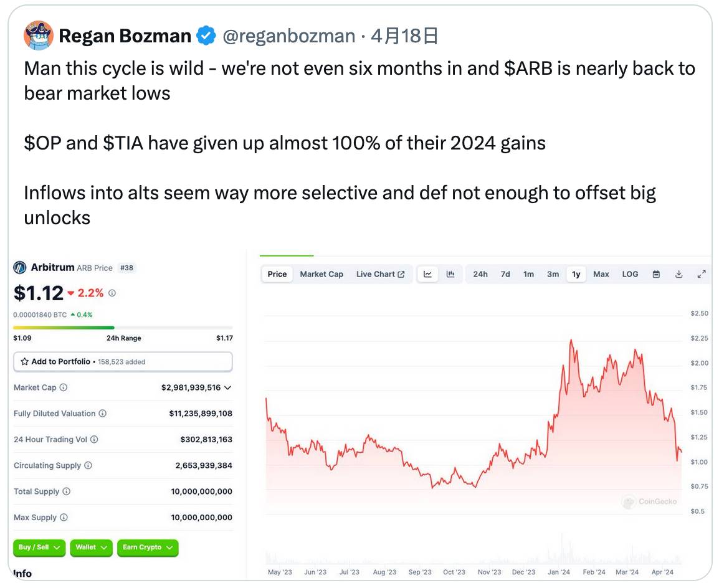The image size is (719, 588).
Task: Select the line chart view icon
Action: point(427,274)
